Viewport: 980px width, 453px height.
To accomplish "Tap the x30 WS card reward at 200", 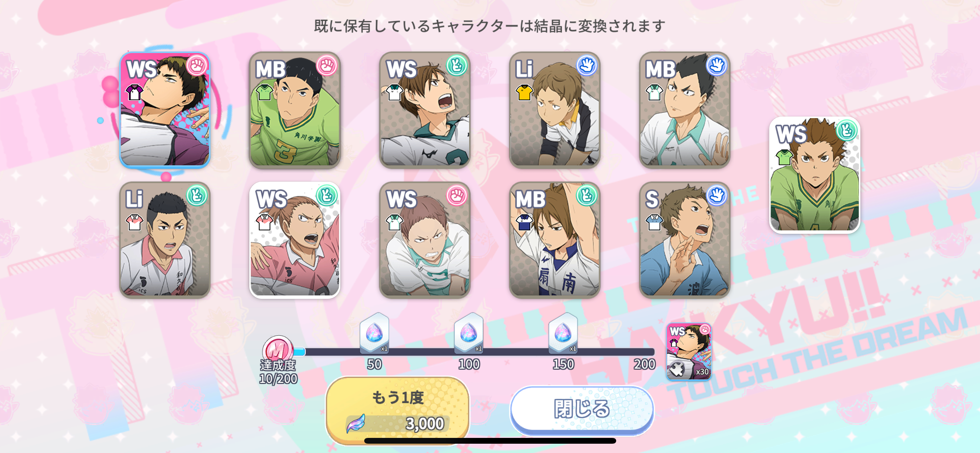I will coord(689,352).
